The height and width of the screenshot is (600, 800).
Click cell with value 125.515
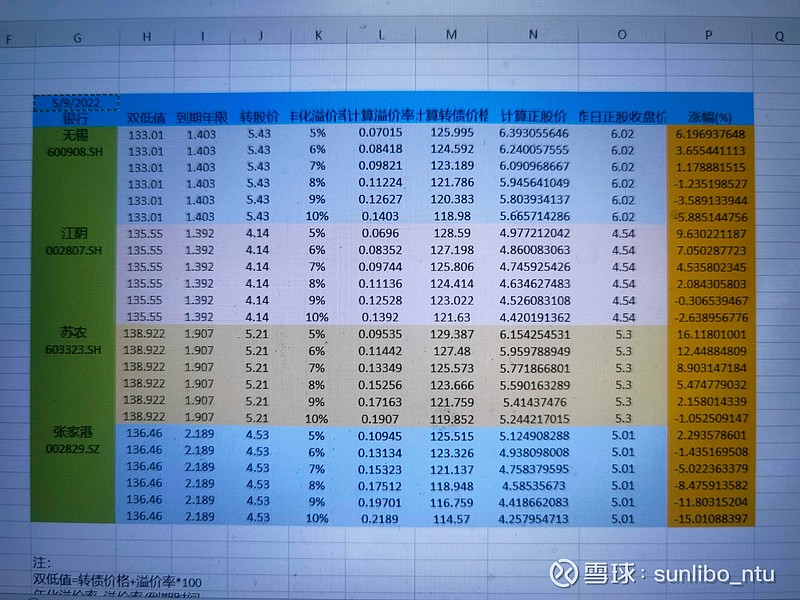(x=452, y=436)
